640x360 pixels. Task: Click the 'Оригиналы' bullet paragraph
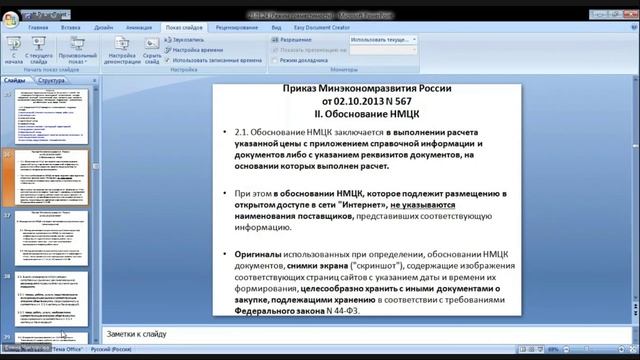[x=374, y=282]
